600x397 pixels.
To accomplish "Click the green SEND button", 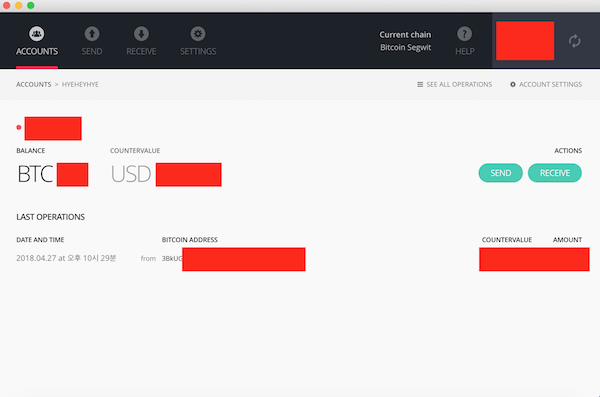I will click(501, 173).
